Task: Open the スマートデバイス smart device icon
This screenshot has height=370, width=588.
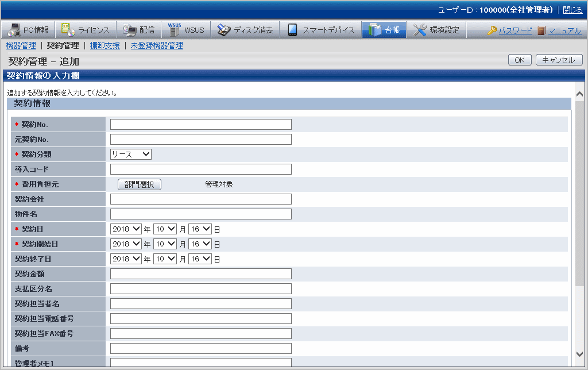Action: [292, 30]
